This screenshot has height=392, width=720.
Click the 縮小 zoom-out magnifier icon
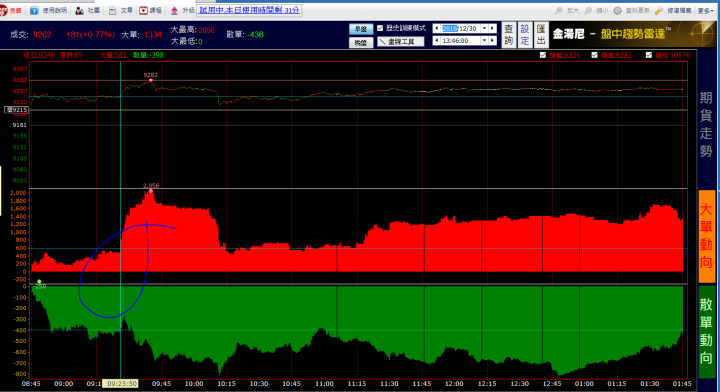point(588,10)
